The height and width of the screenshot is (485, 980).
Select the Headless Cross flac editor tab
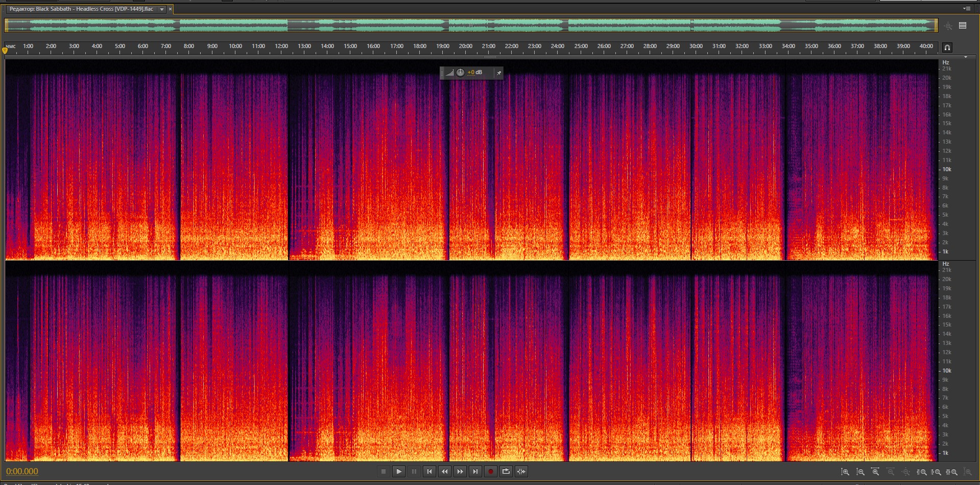82,9
